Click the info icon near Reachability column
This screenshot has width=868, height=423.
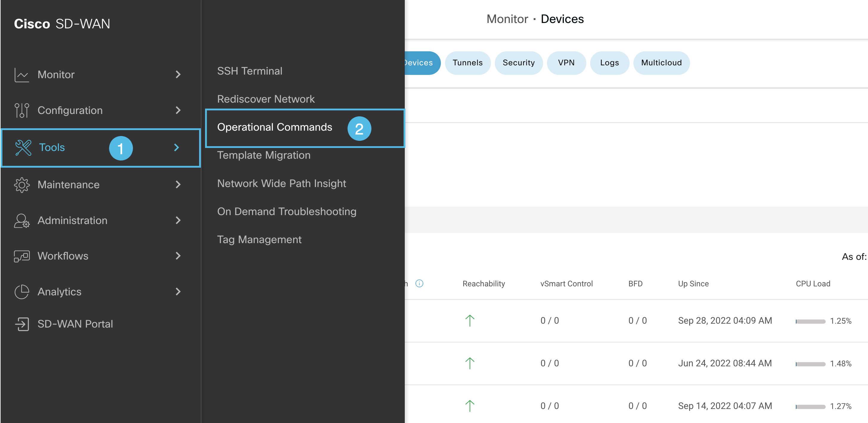[419, 284]
